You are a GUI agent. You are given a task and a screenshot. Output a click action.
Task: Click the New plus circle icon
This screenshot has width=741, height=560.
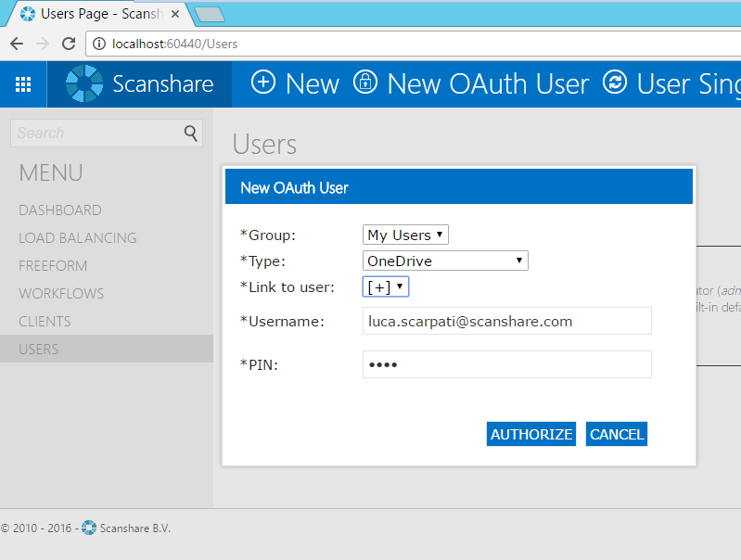pyautogui.click(x=263, y=82)
